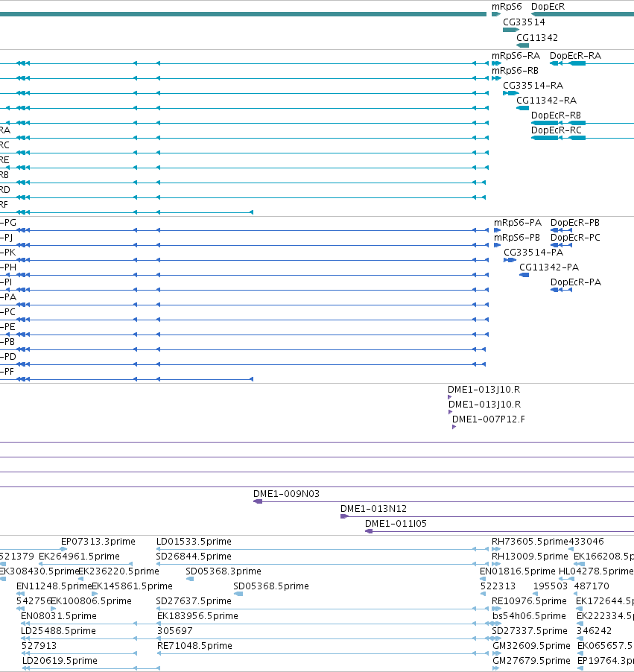The width and height of the screenshot is (634, 672).
Task: Click feature 527913
Action: click(x=79, y=653)
